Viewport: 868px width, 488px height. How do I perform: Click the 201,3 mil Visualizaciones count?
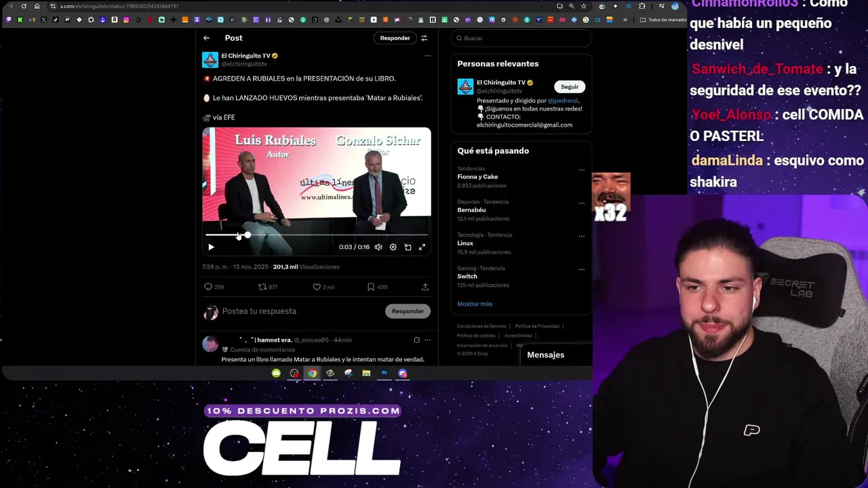(x=306, y=267)
